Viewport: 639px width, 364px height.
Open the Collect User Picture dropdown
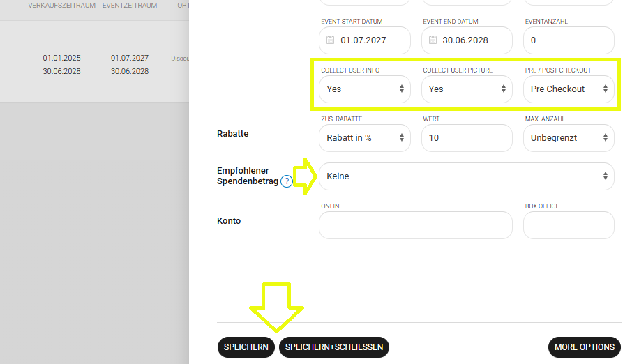tap(466, 89)
